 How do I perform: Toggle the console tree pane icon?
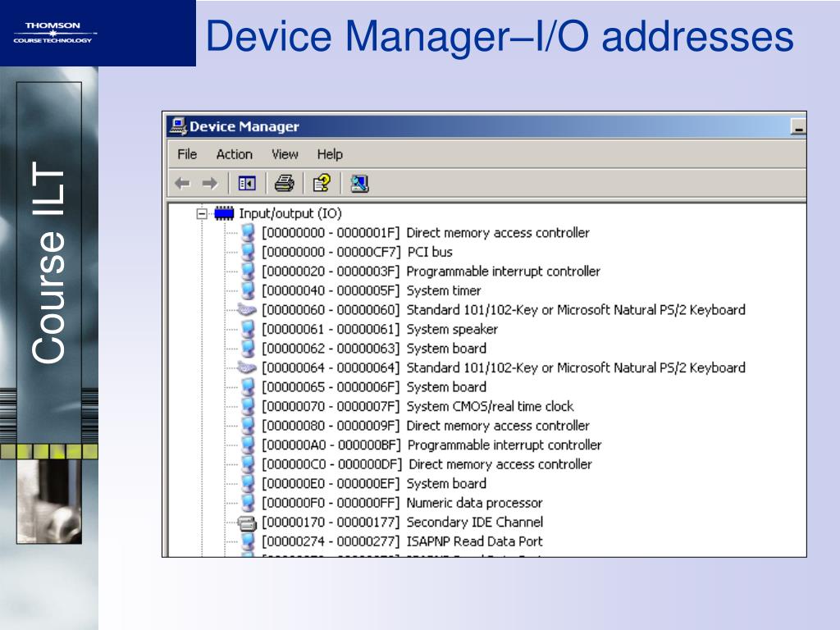tap(247, 184)
